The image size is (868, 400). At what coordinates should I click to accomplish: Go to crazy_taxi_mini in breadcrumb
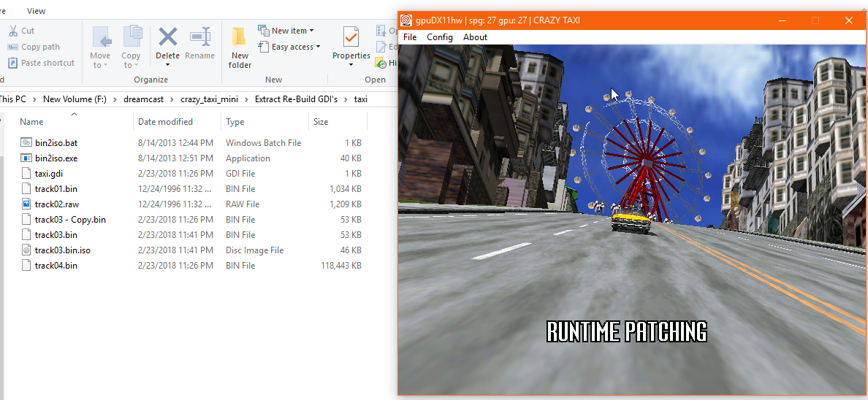208,99
